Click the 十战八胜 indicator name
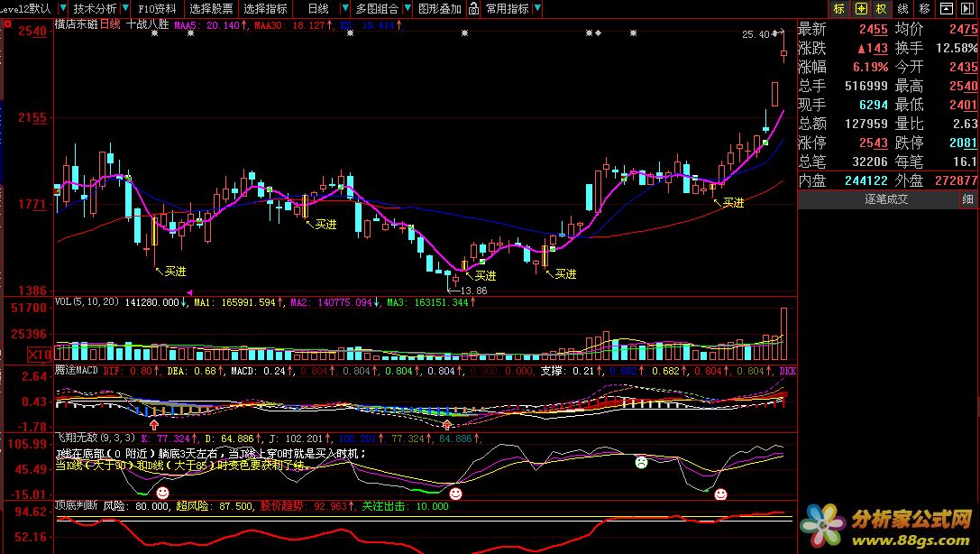 click(148, 24)
